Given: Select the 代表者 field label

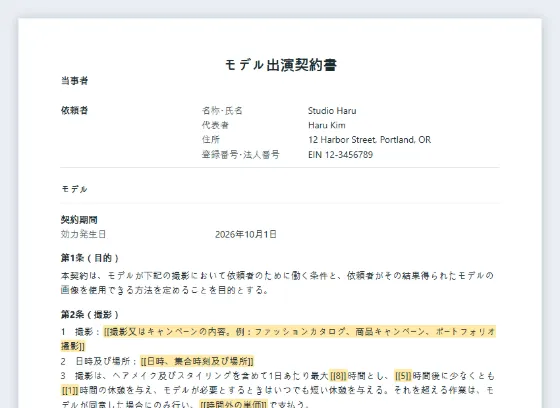Looking at the screenshot, I should click(215, 125).
